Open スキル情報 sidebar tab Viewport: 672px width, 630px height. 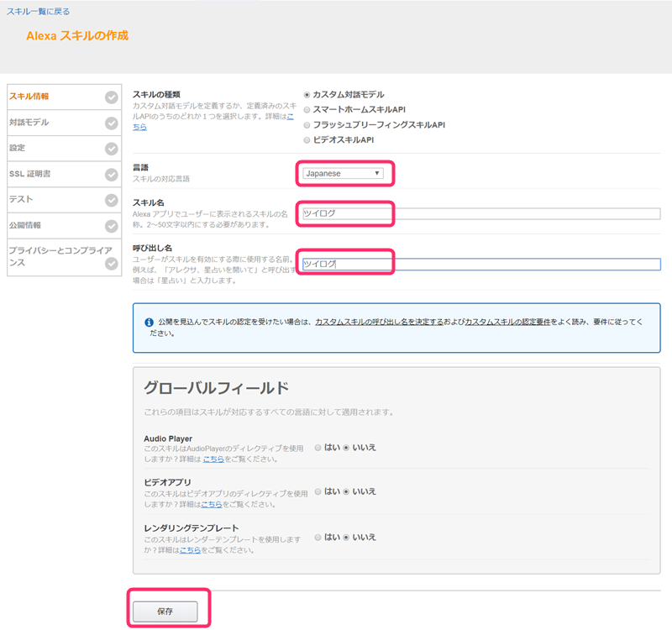click(65, 97)
